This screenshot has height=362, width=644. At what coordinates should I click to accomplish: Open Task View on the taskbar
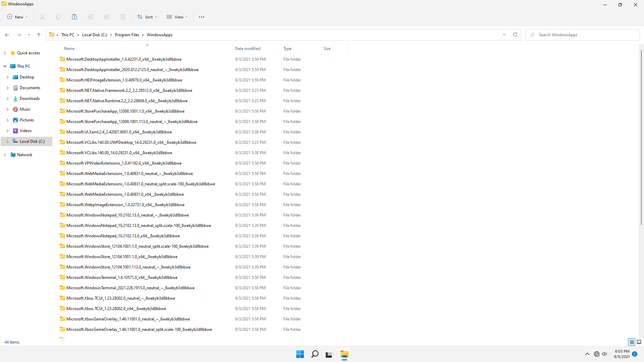[329, 354]
